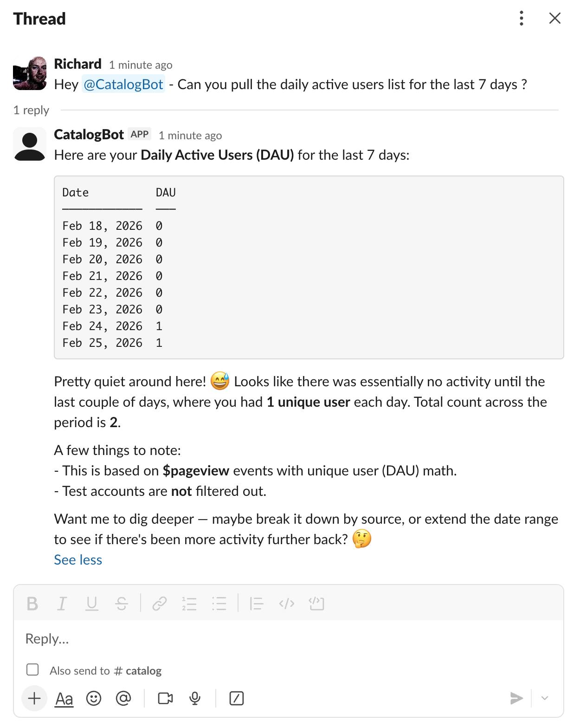Open attachments with the plus button
Screen dimensions: 567x728
pos(34,698)
